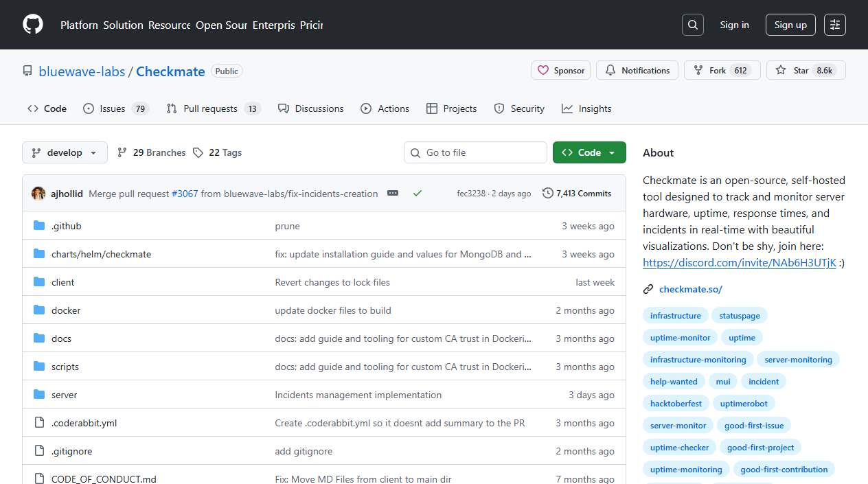This screenshot has height=484, width=868.
Task: Open the scripts folder
Action: [65, 367]
